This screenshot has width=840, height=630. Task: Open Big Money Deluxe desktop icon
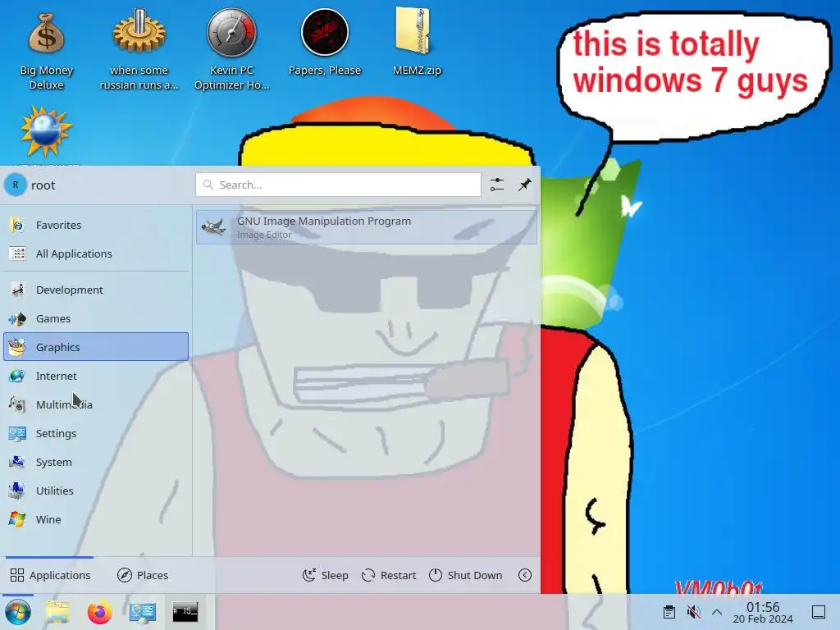click(x=47, y=51)
